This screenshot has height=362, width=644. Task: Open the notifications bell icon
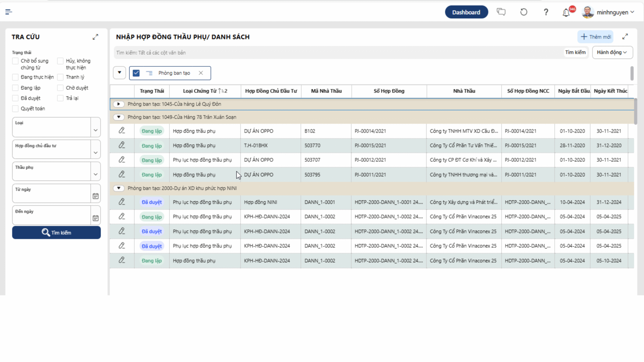pyautogui.click(x=566, y=12)
